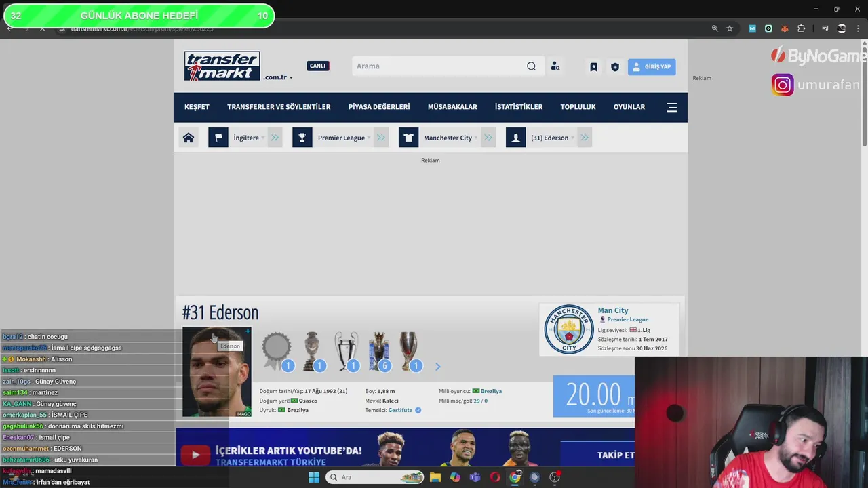The height and width of the screenshot is (488, 868).
Task: Click the Super Cup trophy icon
Action: pyautogui.click(x=409, y=350)
